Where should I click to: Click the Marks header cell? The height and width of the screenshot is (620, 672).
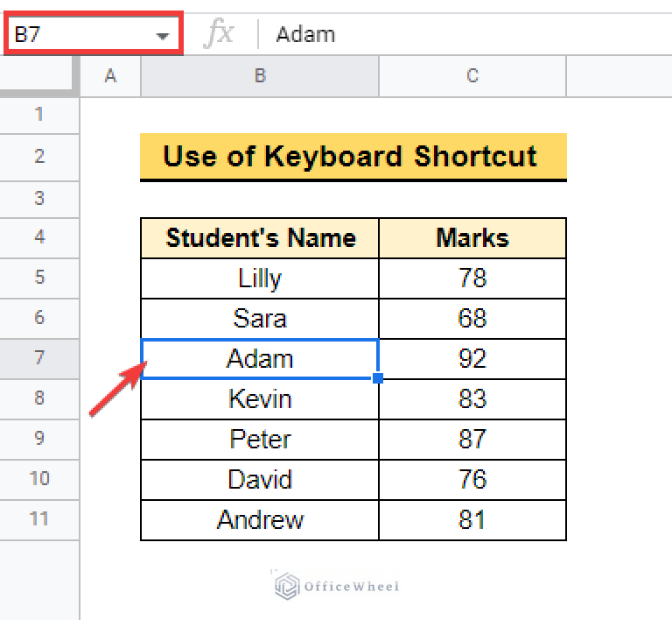click(x=472, y=238)
